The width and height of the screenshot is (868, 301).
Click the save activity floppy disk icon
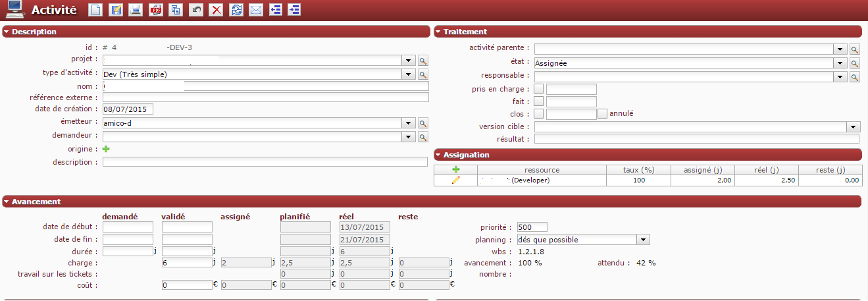coord(116,10)
